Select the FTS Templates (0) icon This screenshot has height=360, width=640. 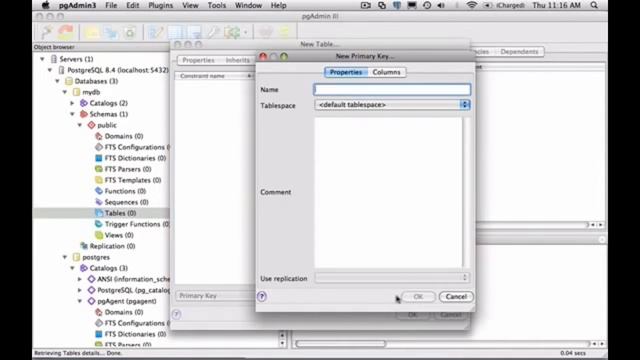pos(99,180)
